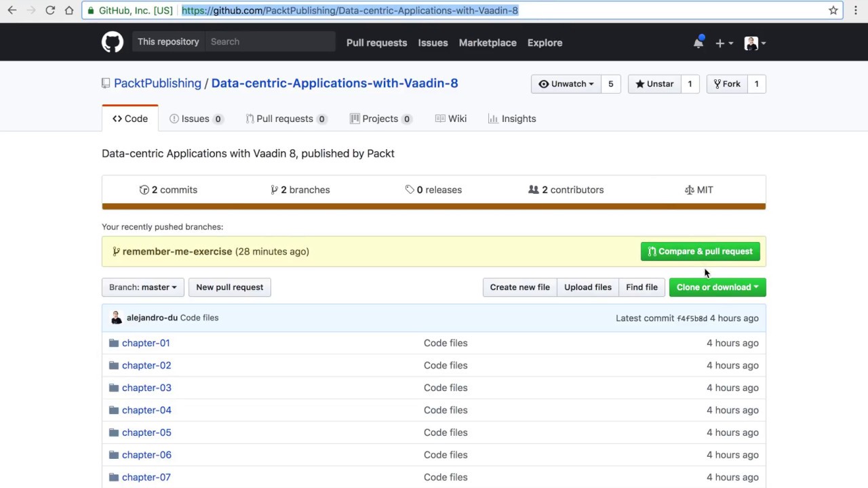Bookmark page with star icon

[x=833, y=10]
